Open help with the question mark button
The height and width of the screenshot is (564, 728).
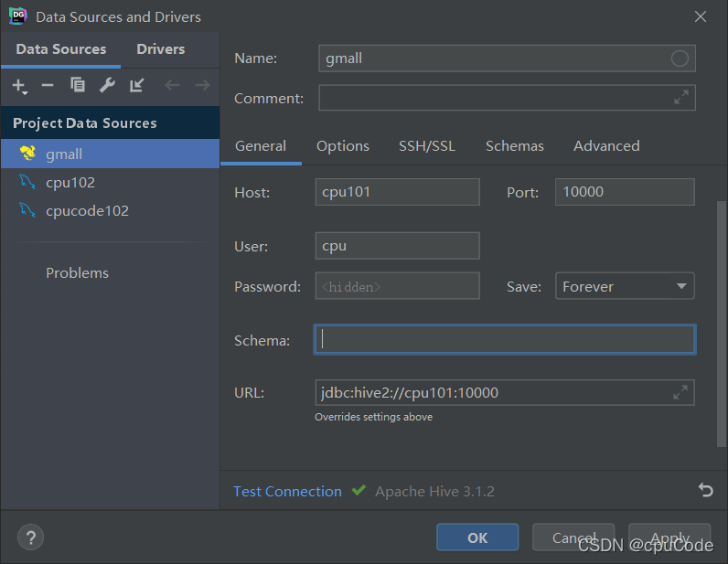pyautogui.click(x=31, y=537)
